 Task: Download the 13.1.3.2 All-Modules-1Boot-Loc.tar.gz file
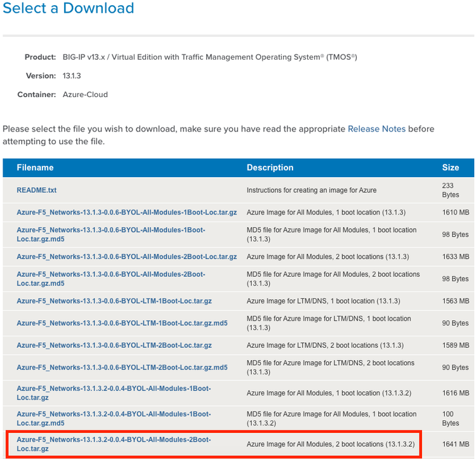(114, 393)
